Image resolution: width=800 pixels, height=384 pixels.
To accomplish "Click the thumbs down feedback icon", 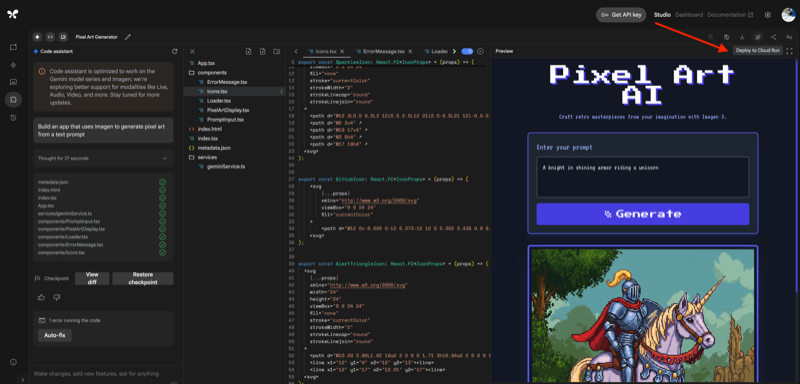I will pyautogui.click(x=57, y=297).
